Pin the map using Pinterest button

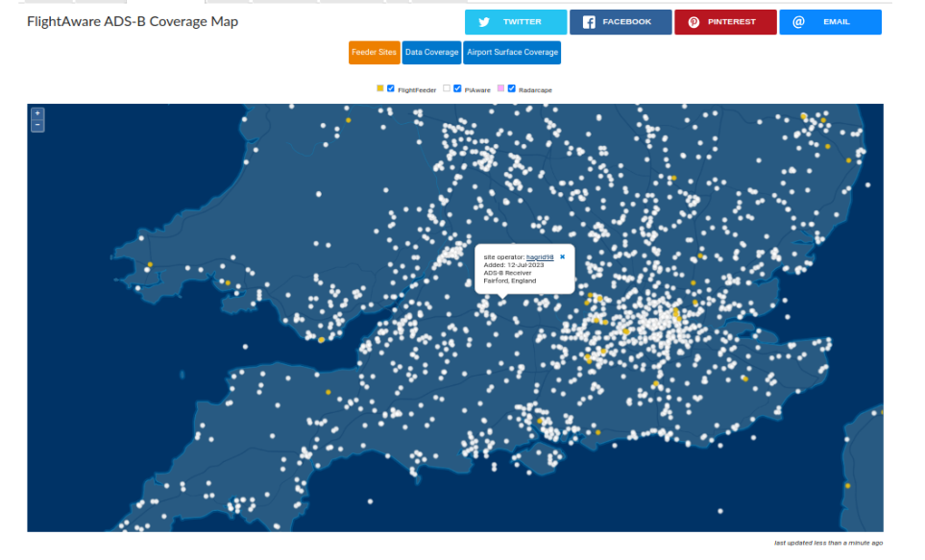[725, 22]
